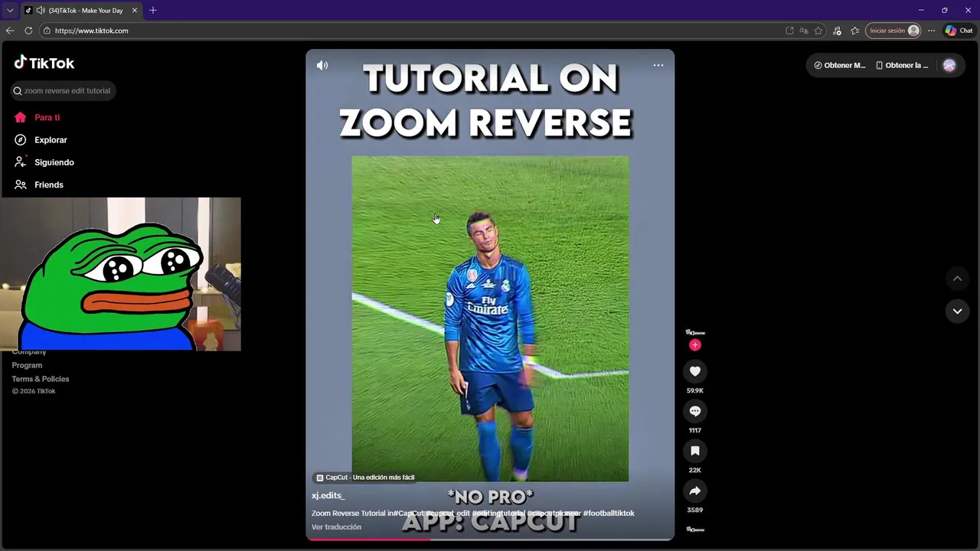The height and width of the screenshot is (551, 980).
Task: Go to next video with down arrow
Action: pos(957,311)
